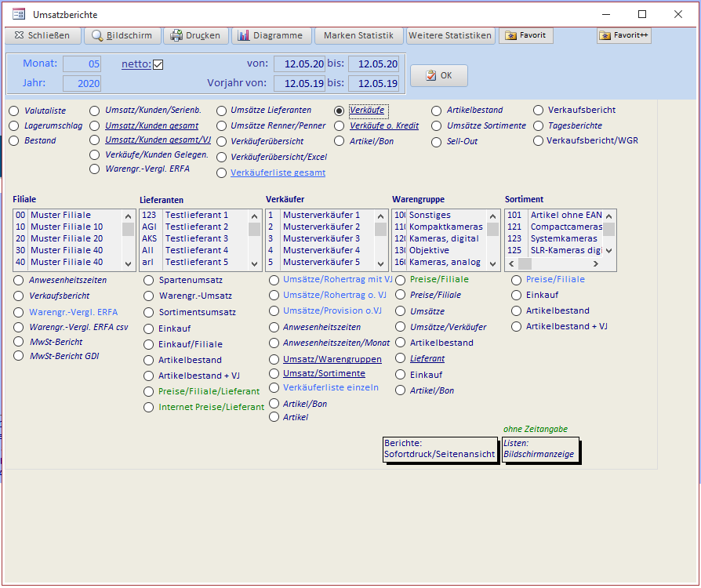The image size is (701, 588).
Task: Select the Warengr.-Umsatz option
Action: [148, 296]
